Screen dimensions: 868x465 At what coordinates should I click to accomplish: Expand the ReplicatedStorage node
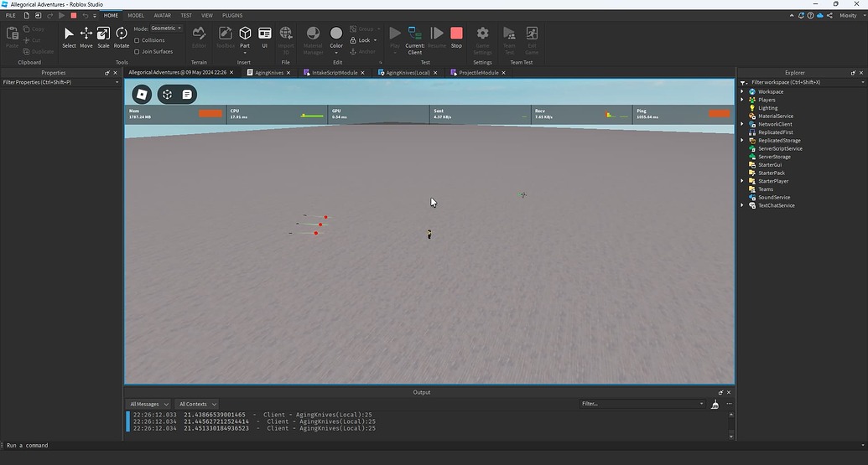(742, 141)
